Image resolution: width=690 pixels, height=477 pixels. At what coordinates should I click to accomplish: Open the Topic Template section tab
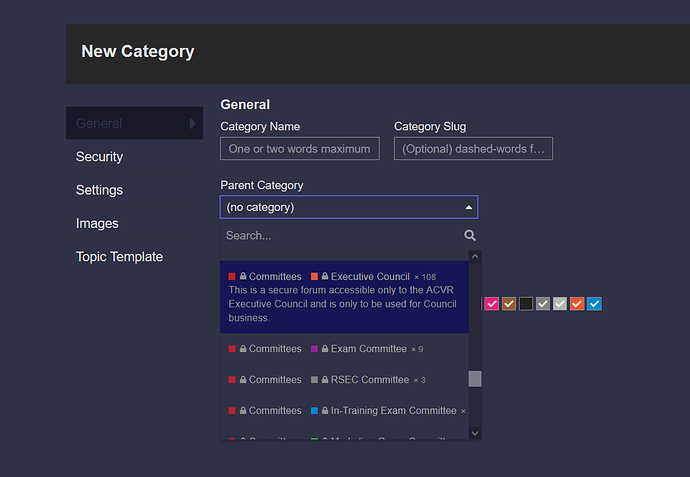[134, 257]
